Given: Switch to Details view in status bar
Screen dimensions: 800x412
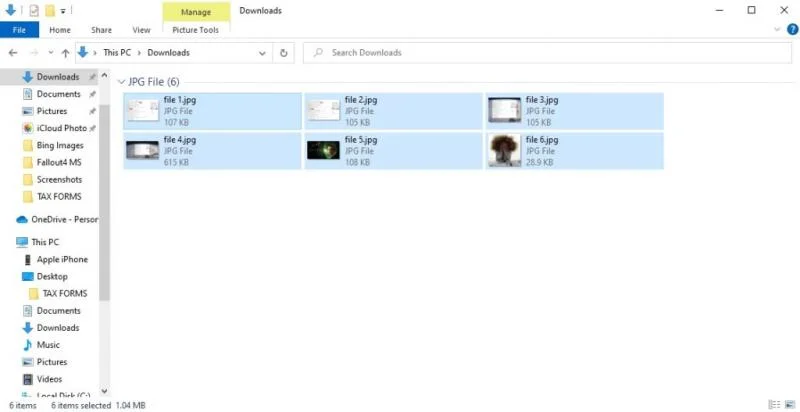Looking at the screenshot, I should [774, 405].
